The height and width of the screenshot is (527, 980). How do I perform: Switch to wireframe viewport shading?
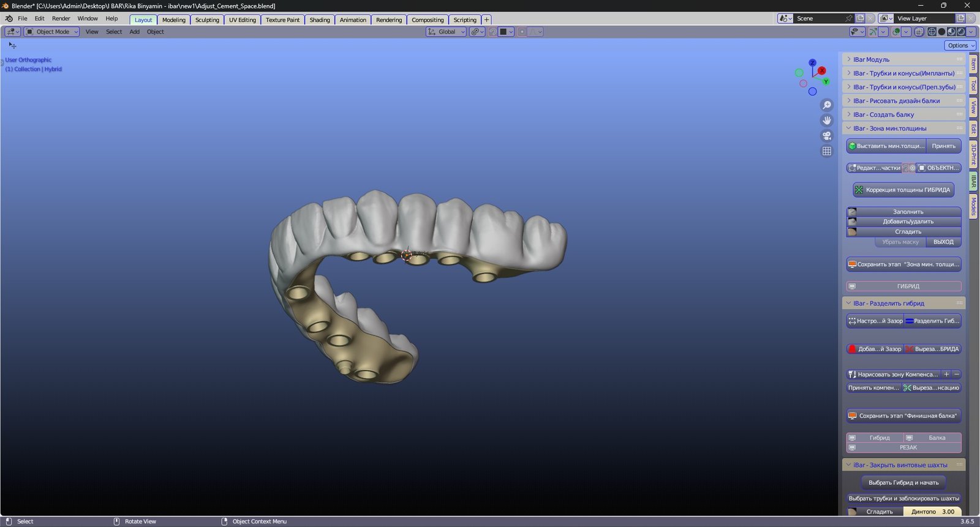point(932,32)
